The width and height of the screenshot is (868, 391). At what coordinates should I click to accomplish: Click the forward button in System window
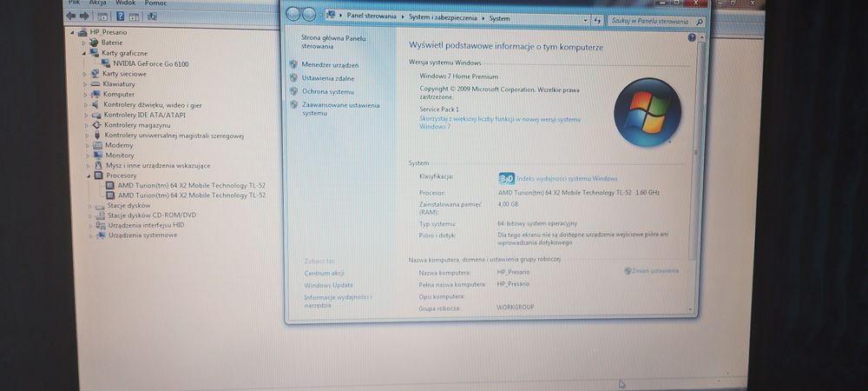coord(309,15)
